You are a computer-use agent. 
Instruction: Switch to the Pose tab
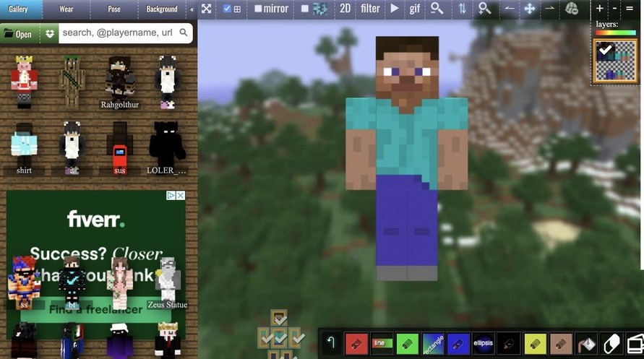[x=113, y=9]
